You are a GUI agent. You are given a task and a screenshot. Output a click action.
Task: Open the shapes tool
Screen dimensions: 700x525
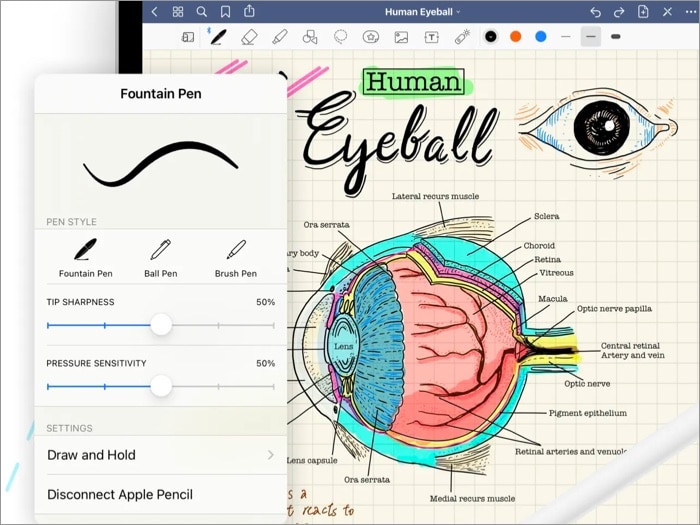(x=309, y=37)
